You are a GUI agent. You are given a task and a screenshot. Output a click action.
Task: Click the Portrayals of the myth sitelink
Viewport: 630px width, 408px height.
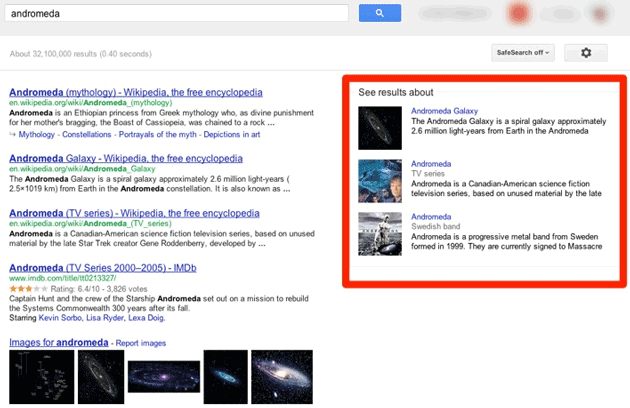pos(158,135)
